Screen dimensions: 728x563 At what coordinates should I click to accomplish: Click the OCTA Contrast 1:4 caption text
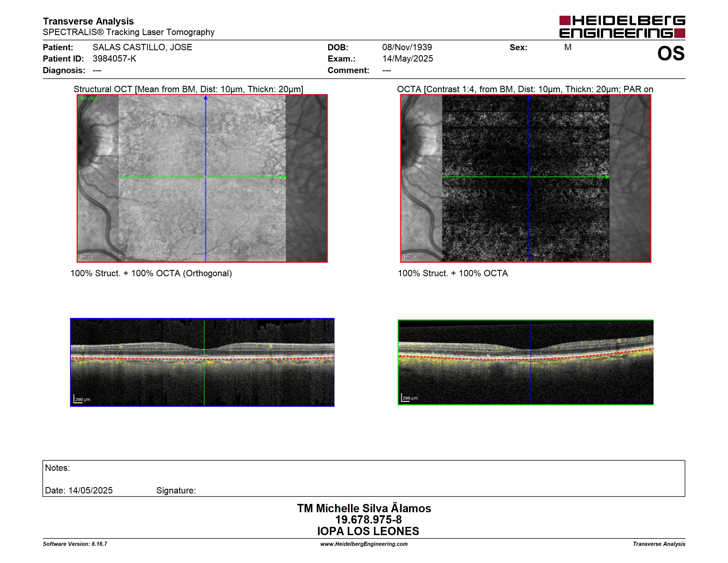(525, 89)
